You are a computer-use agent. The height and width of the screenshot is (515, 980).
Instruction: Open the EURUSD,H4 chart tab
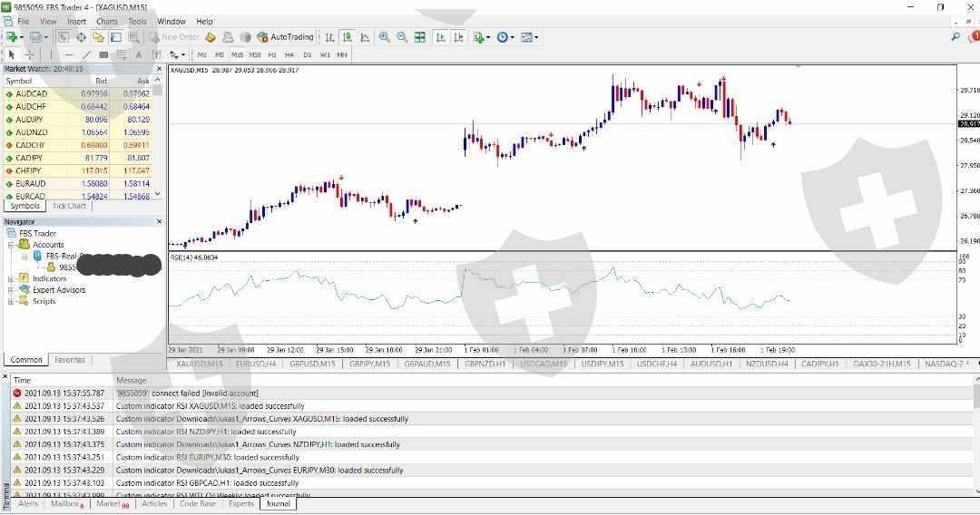pos(255,364)
